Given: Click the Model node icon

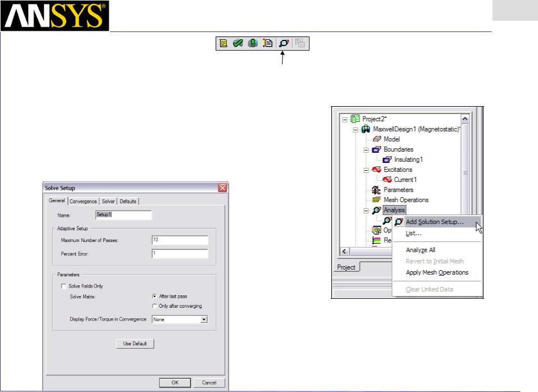Looking at the screenshot, I should 377,139.
